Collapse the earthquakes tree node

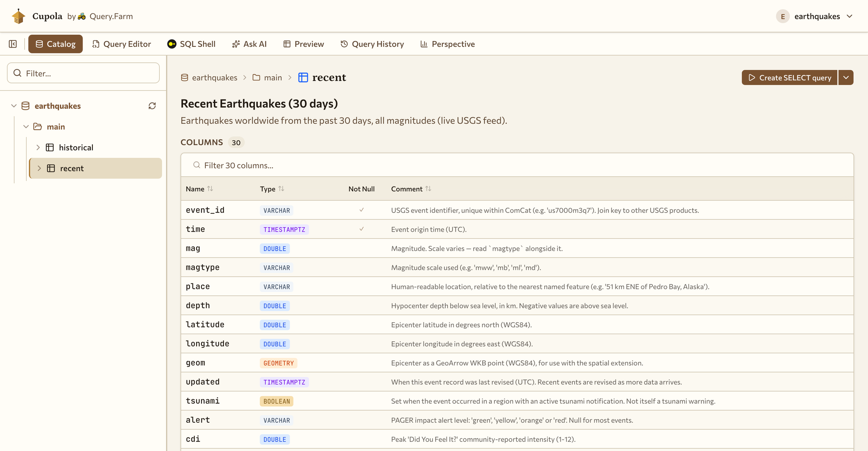click(14, 106)
